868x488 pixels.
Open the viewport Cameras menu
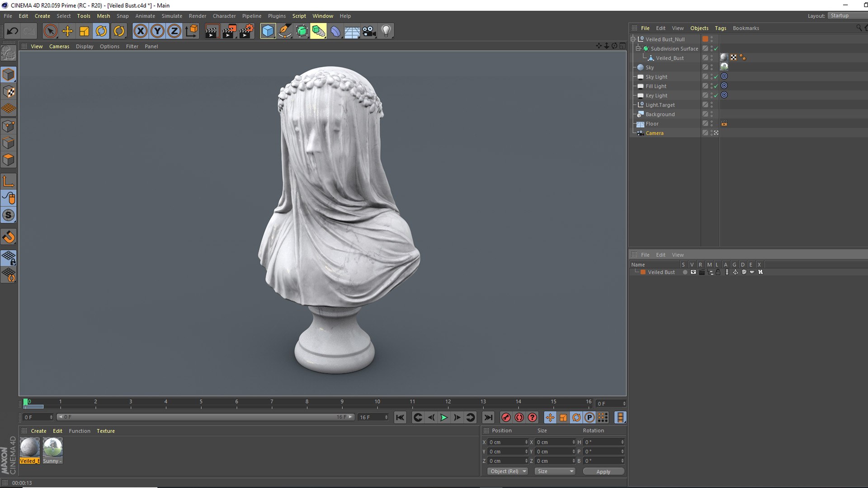[59, 47]
